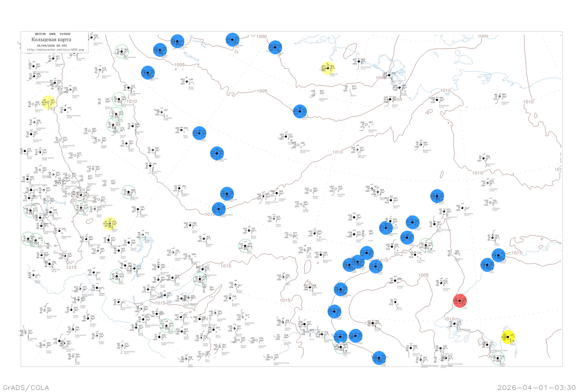Click the 01/04/2026 00 UTC date line

click(x=52, y=45)
